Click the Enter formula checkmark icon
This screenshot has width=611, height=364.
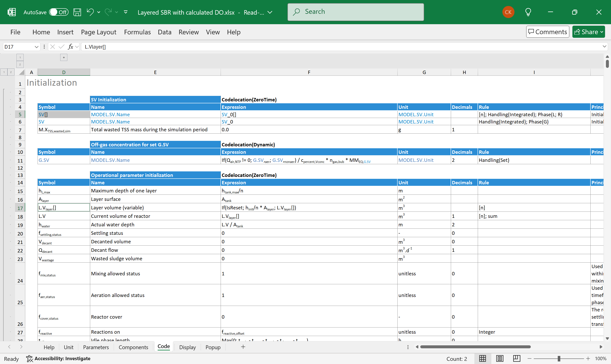[x=62, y=47]
